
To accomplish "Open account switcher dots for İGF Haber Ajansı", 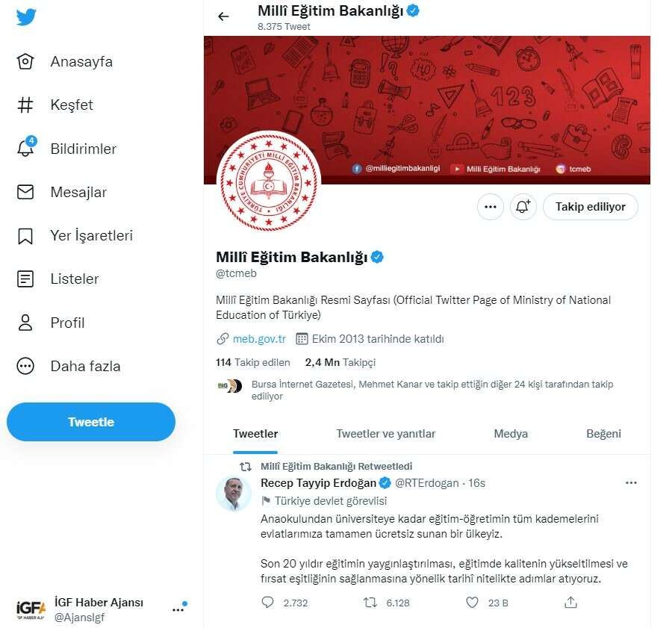I will pyautogui.click(x=178, y=609).
